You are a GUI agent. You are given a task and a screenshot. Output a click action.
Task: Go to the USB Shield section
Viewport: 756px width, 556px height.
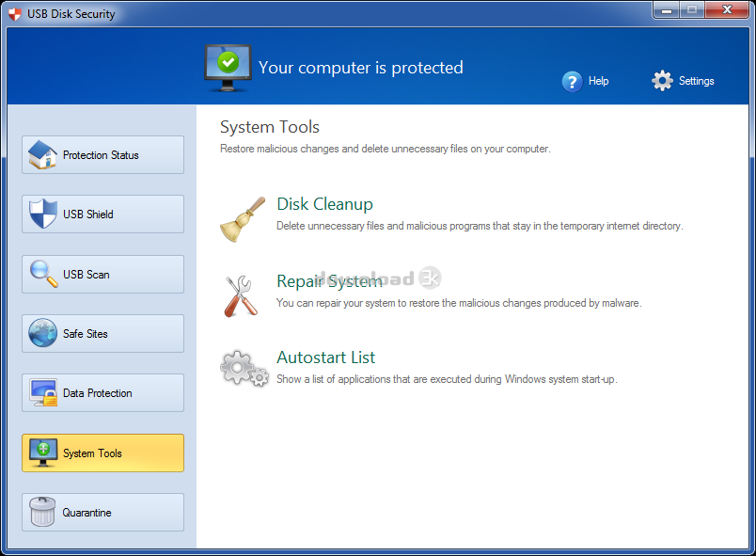pyautogui.click(x=102, y=214)
